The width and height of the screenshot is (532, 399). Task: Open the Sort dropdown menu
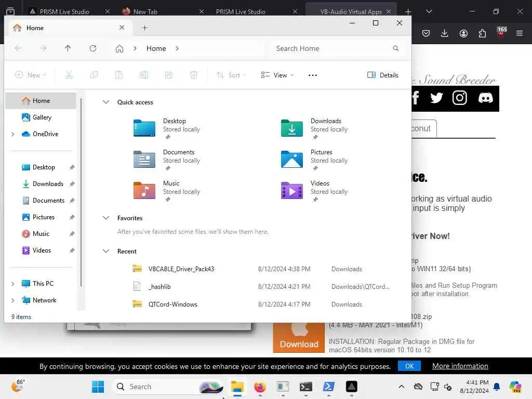231,75
